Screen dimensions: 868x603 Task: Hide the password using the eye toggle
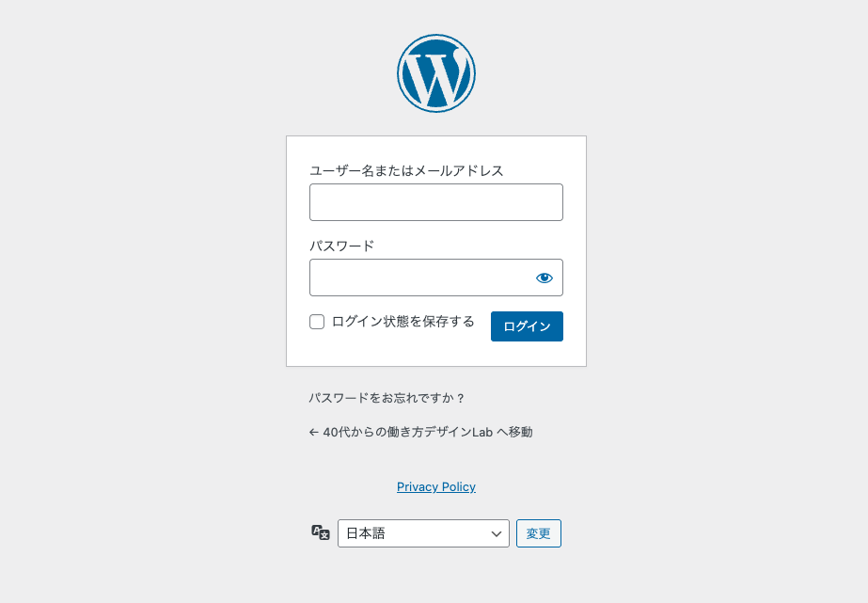pos(546,278)
